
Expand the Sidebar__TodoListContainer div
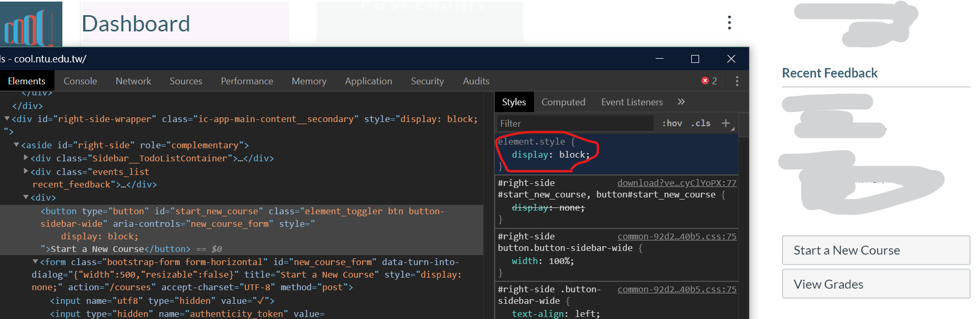(x=26, y=158)
